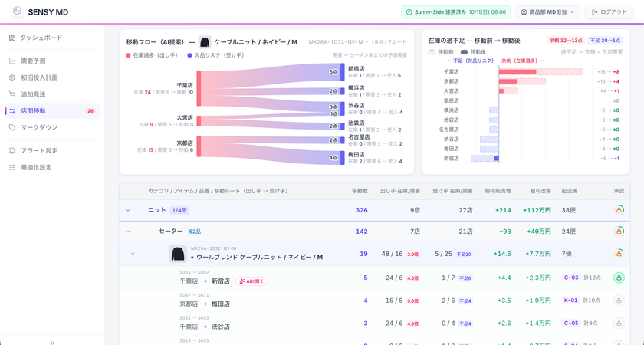Click the 26 badge on 店間移動
Viewport: 644px width, 345px height.
tap(90, 111)
